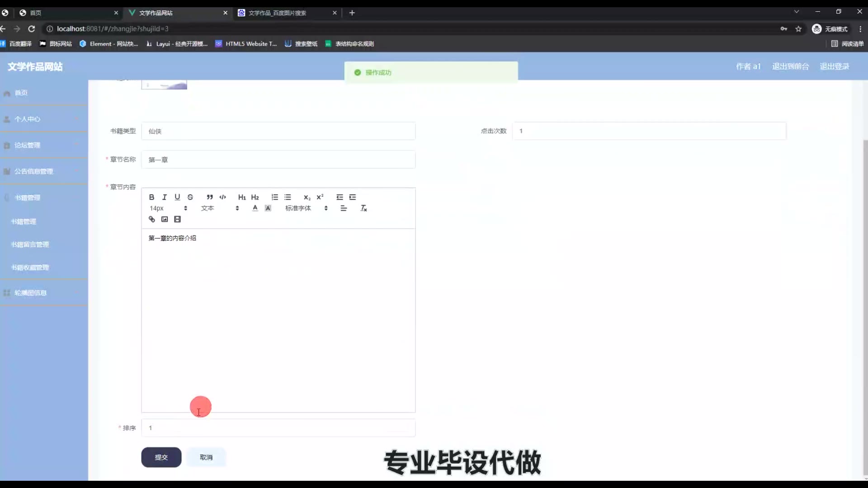Apply ordered list formatting

[274, 197]
